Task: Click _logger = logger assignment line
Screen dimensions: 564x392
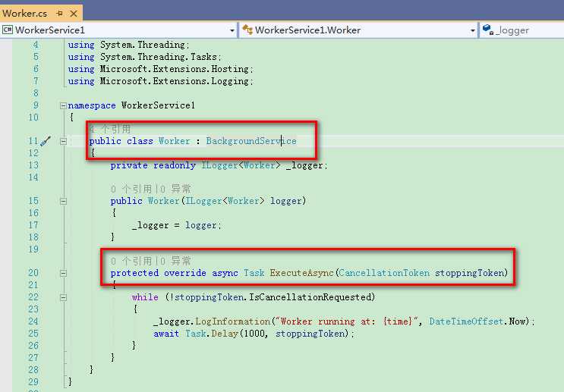Action: point(177,225)
